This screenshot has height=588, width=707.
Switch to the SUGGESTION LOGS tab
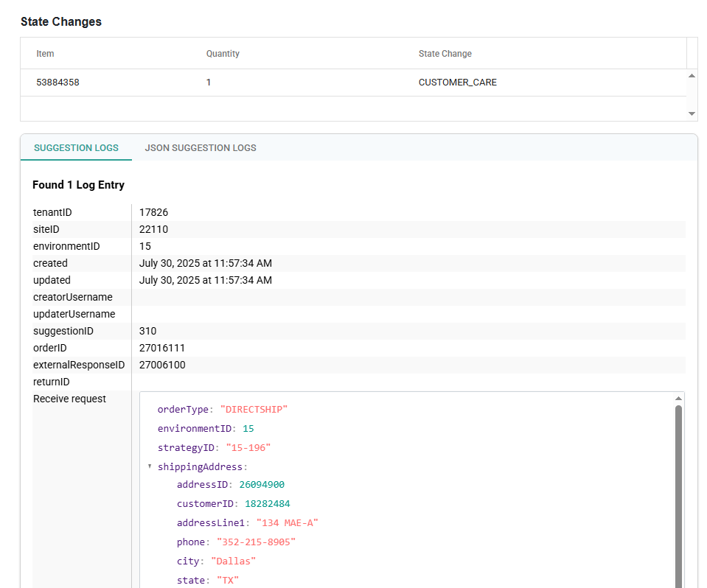(76, 148)
